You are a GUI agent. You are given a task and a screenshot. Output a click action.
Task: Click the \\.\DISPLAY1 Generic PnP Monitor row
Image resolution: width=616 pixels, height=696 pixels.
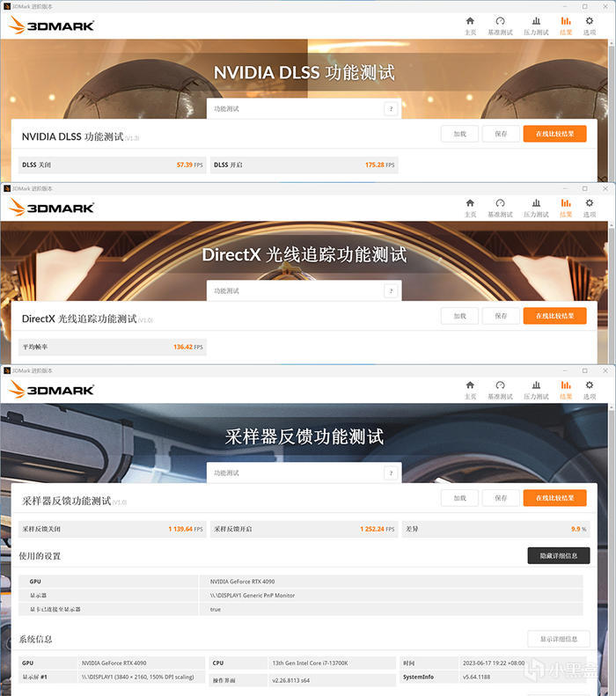301,595
